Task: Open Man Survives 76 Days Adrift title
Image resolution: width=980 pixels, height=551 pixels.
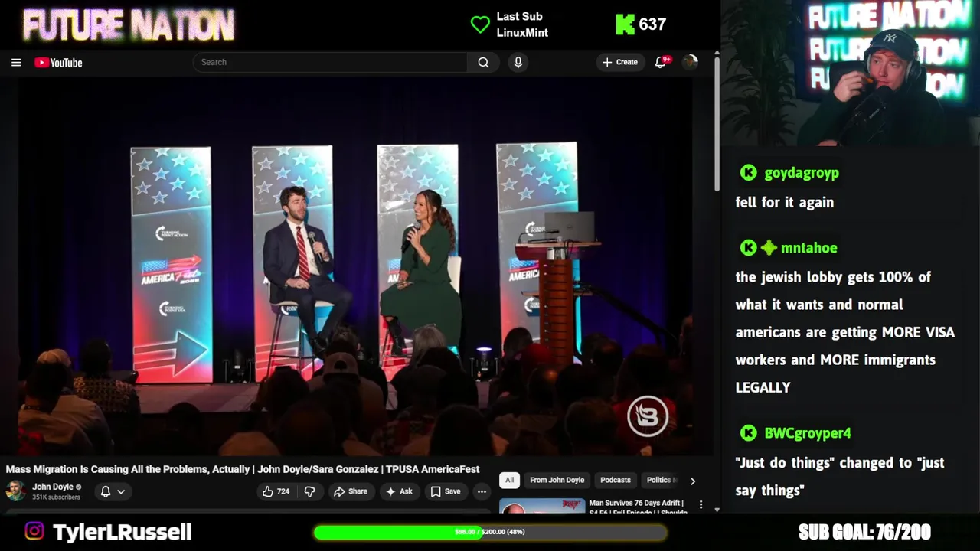Action: (x=638, y=507)
